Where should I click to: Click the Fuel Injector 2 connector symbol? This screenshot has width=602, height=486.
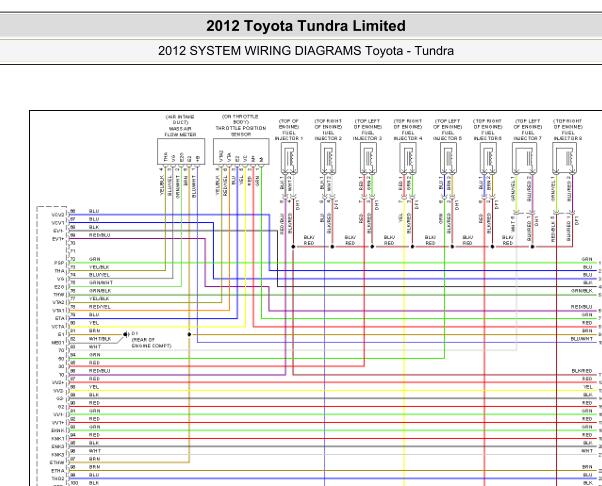328,158
